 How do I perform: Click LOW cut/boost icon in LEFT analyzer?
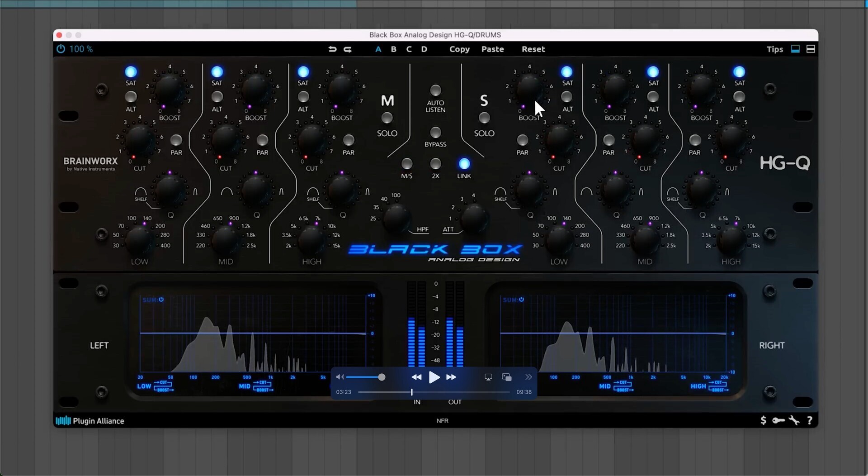(164, 386)
